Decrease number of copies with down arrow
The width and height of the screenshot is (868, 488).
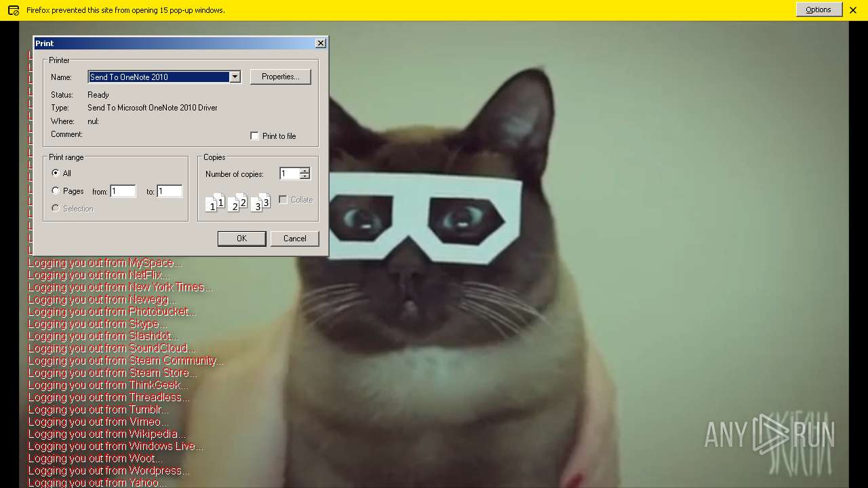click(304, 177)
